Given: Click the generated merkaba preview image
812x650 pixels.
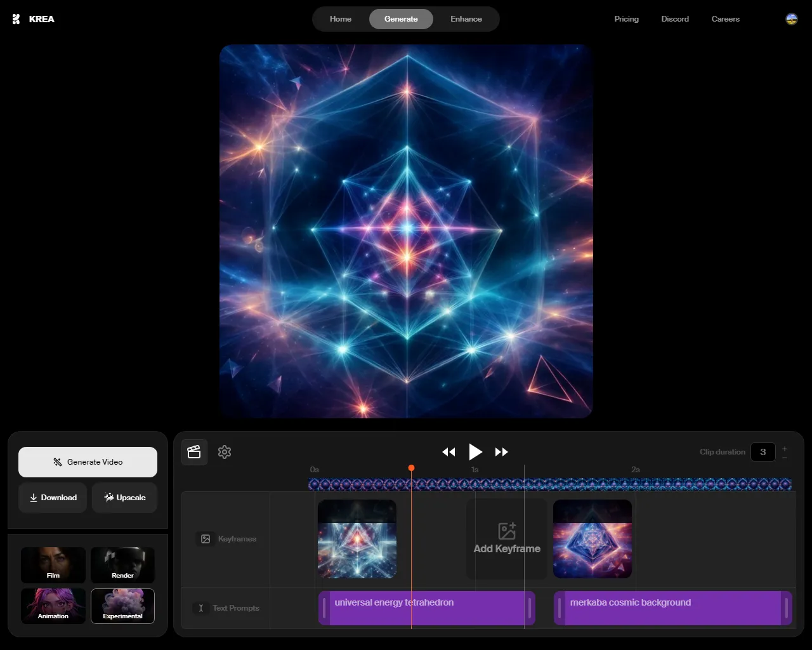Looking at the screenshot, I should tap(406, 231).
